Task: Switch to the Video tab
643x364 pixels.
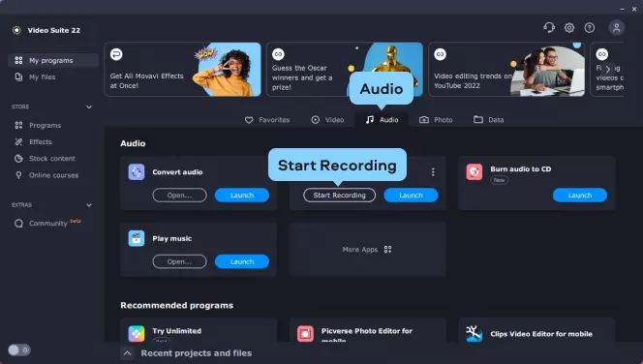Action: (327, 120)
